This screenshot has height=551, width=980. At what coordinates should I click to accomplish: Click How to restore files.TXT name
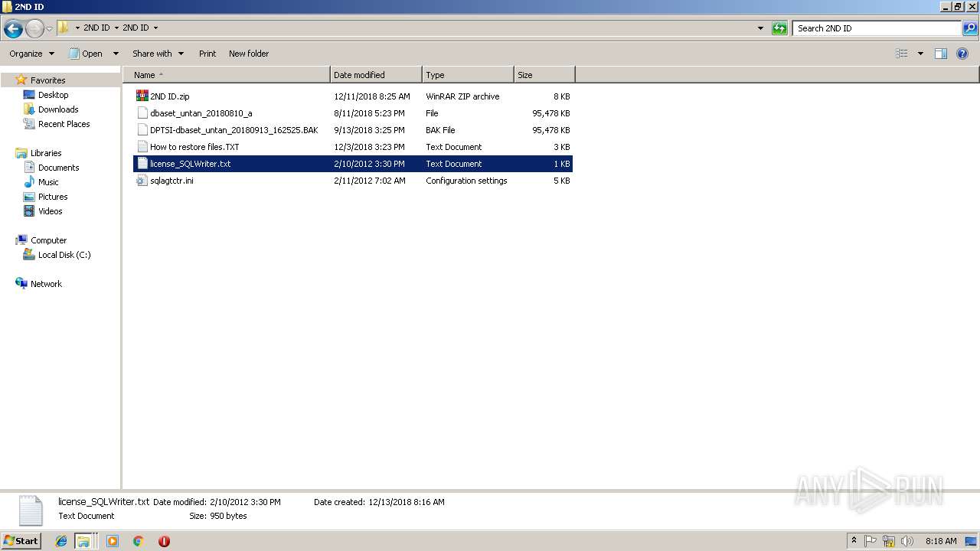pyautogui.click(x=194, y=147)
